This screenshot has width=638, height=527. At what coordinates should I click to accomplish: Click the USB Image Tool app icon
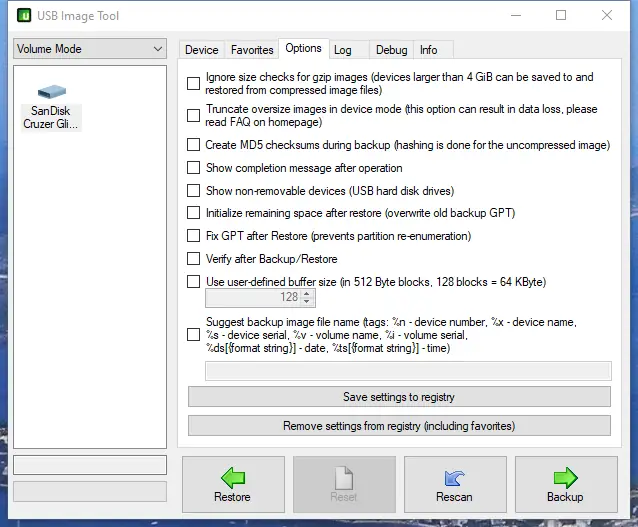[24, 15]
